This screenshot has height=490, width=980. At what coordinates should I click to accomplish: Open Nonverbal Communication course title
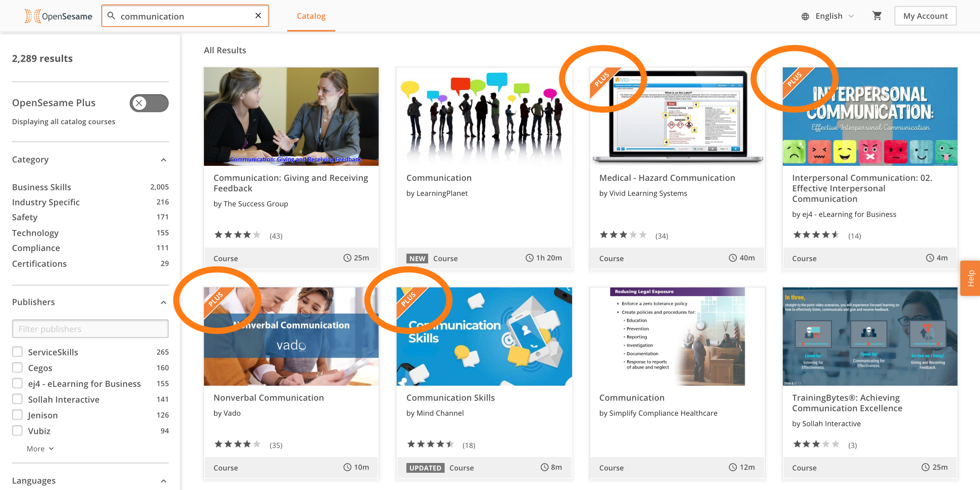click(268, 397)
